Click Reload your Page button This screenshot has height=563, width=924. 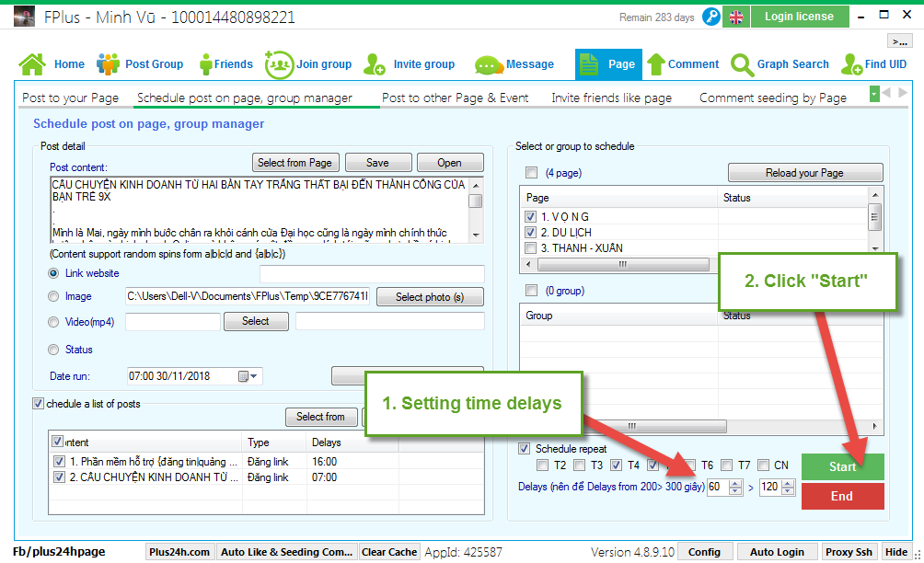coord(805,173)
